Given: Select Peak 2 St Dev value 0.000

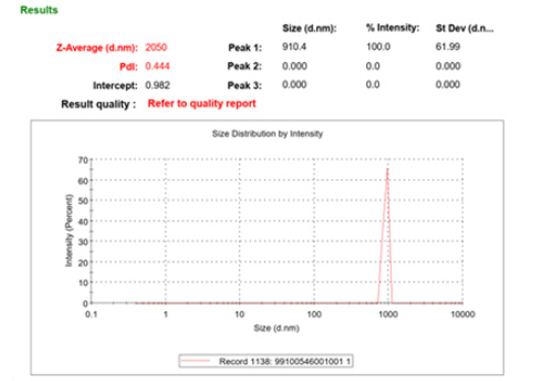Looking at the screenshot, I should [x=448, y=66].
